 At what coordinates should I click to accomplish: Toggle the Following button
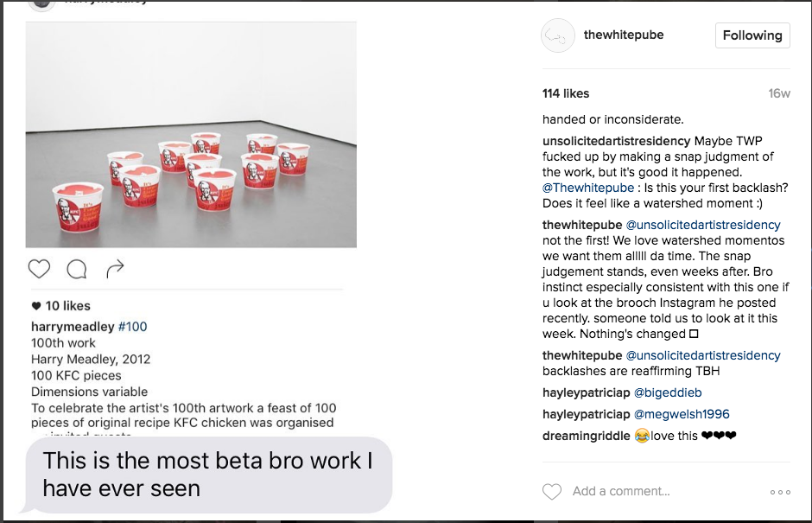(752, 35)
